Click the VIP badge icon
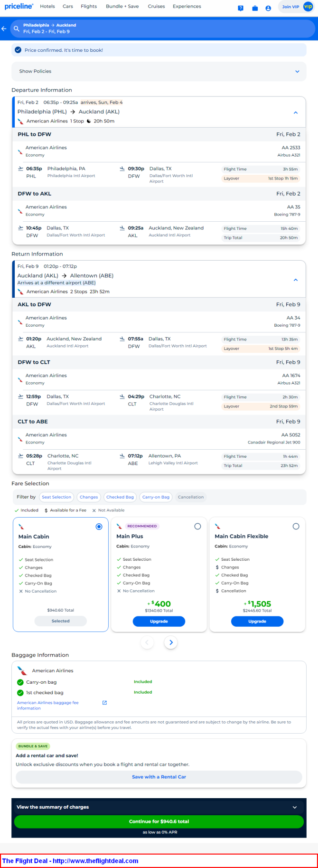The image size is (318, 868). coord(308,7)
